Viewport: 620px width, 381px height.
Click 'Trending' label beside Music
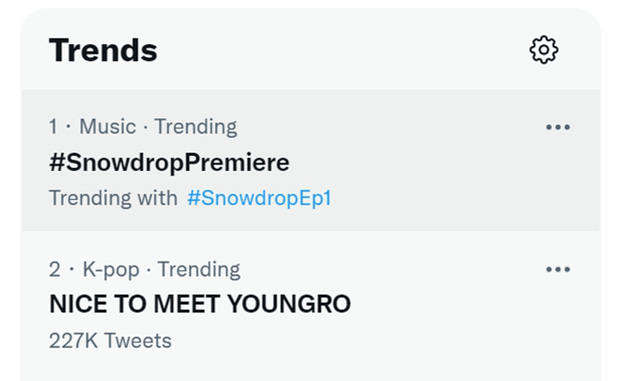pos(196,127)
